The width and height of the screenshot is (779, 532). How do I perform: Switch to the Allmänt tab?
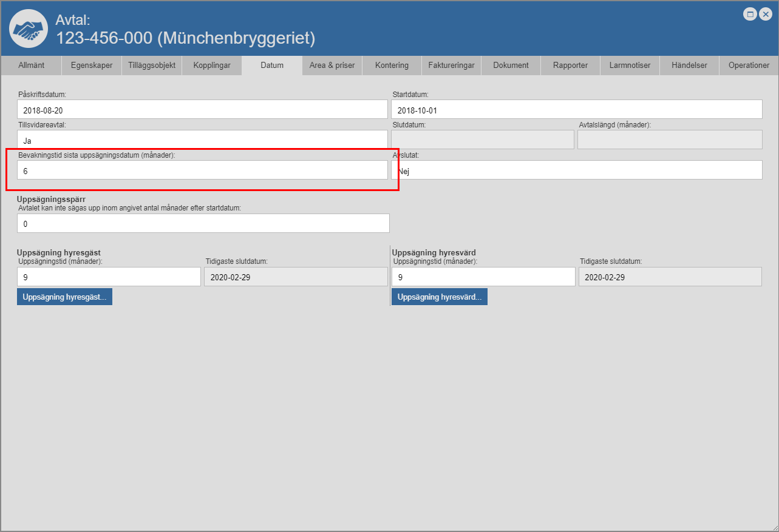(x=31, y=66)
